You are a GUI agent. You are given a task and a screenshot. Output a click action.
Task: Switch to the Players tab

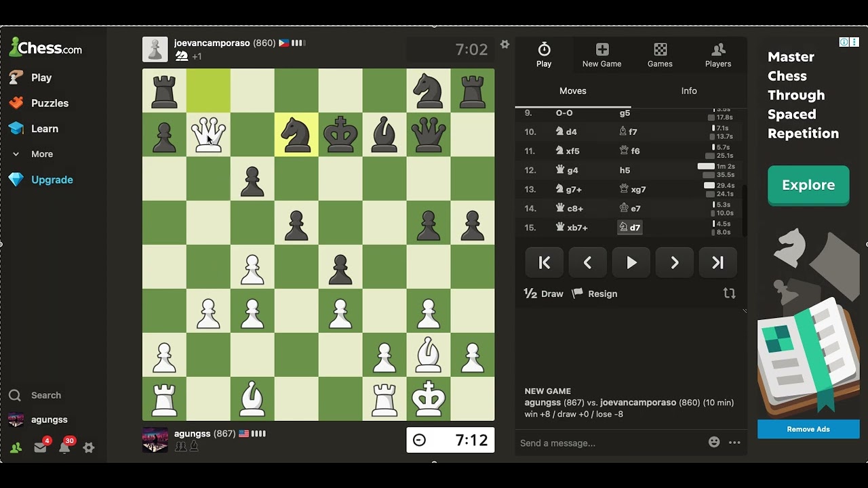click(x=718, y=55)
